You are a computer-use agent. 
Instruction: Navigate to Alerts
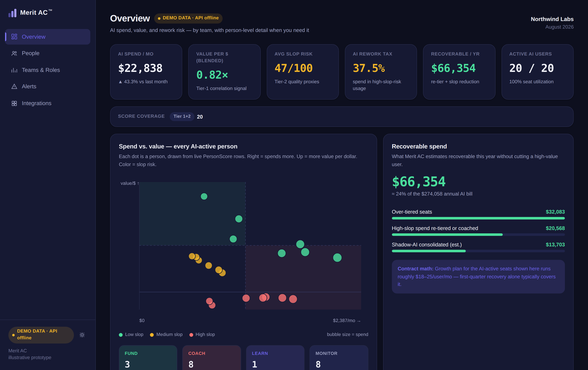pyautogui.click(x=48, y=87)
